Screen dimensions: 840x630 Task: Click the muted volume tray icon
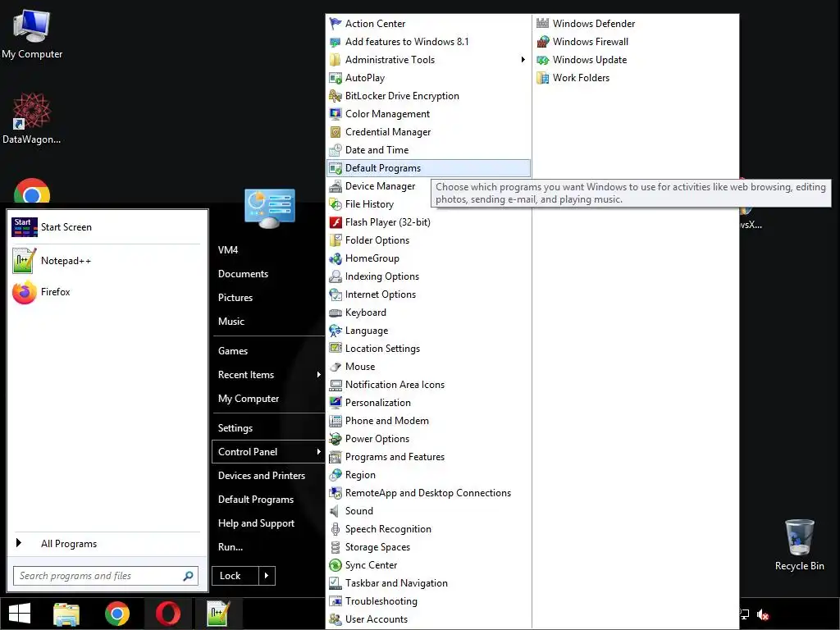coord(763,614)
